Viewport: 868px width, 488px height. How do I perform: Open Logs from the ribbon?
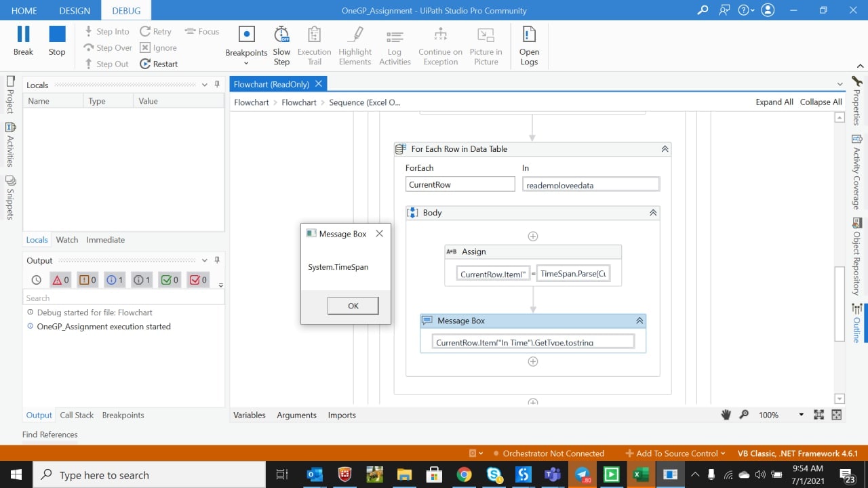tap(529, 46)
